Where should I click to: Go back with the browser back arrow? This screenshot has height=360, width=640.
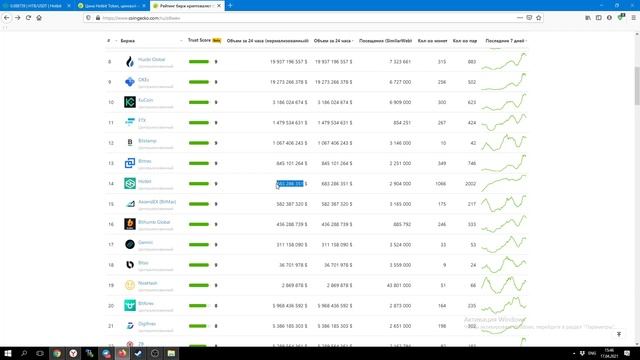7,18
